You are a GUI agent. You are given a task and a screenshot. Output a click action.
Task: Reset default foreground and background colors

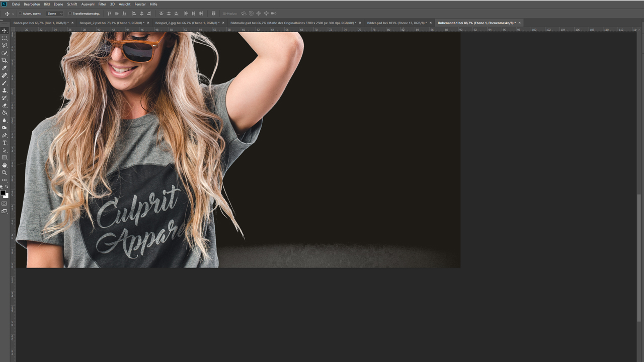pos(2,187)
